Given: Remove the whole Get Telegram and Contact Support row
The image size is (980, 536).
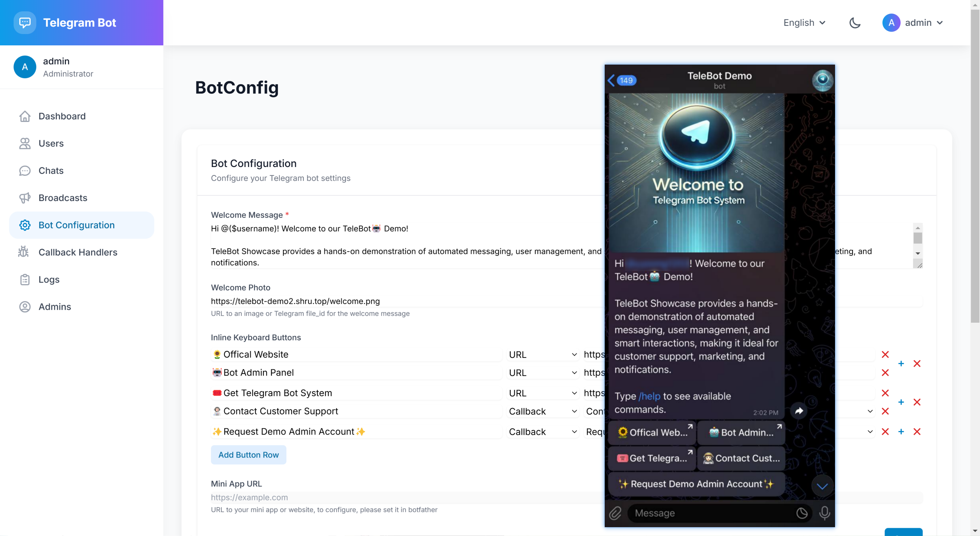Looking at the screenshot, I should (916, 402).
